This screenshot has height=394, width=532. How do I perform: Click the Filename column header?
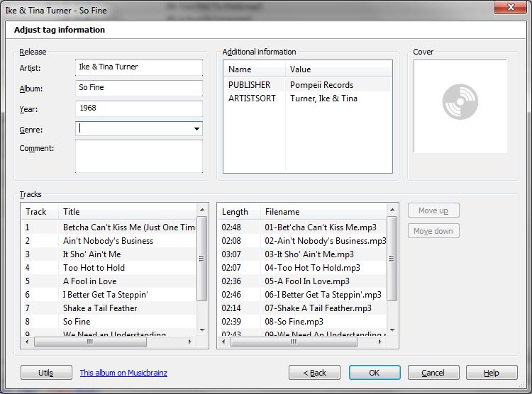pyautogui.click(x=323, y=212)
